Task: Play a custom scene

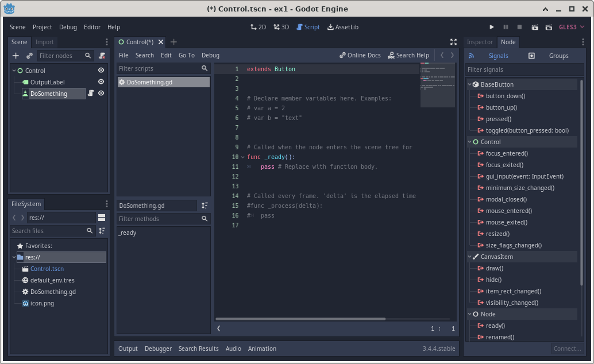Action: pyautogui.click(x=549, y=27)
